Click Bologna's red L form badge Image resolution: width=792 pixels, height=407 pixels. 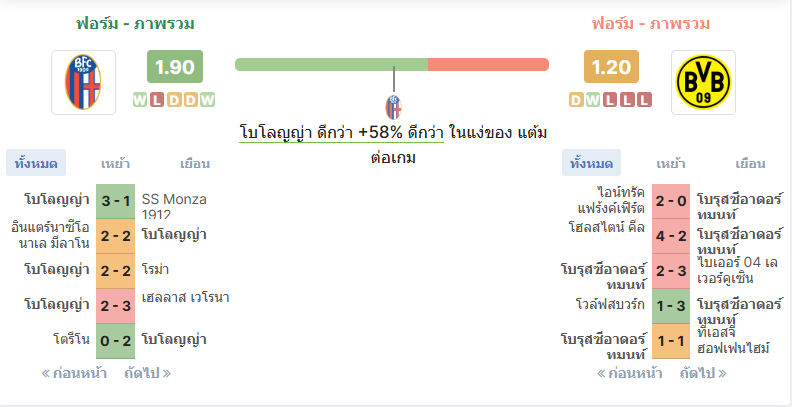tap(157, 100)
